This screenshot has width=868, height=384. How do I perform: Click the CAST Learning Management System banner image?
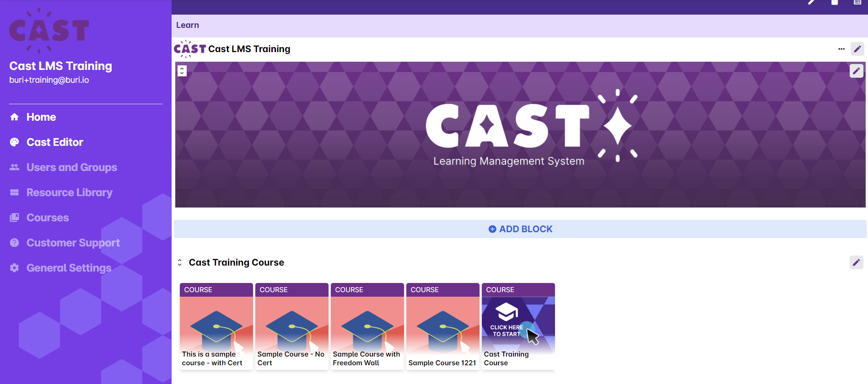click(x=520, y=134)
